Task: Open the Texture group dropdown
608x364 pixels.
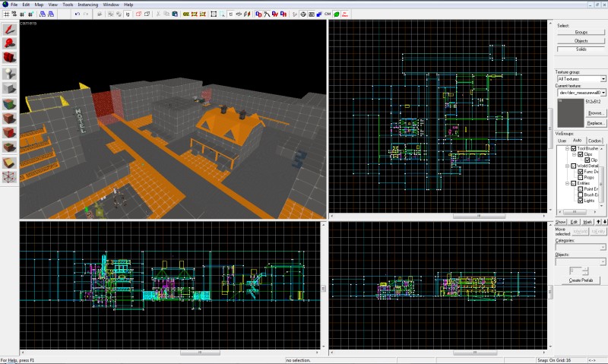Action: point(581,79)
